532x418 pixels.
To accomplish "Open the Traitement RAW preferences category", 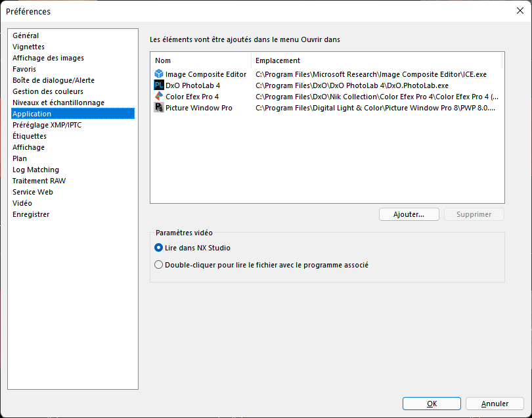I will click(39, 181).
